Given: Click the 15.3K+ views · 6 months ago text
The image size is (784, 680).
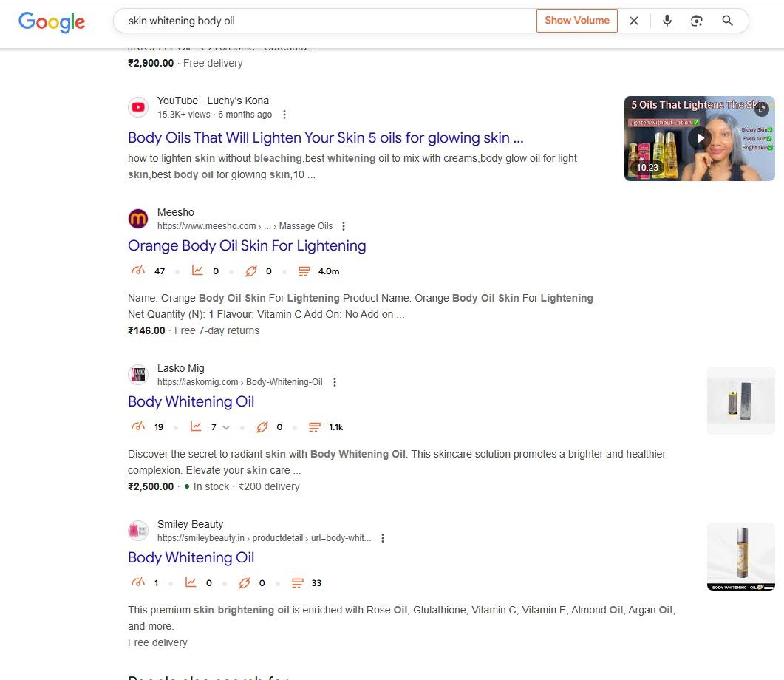Looking at the screenshot, I should coord(214,115).
